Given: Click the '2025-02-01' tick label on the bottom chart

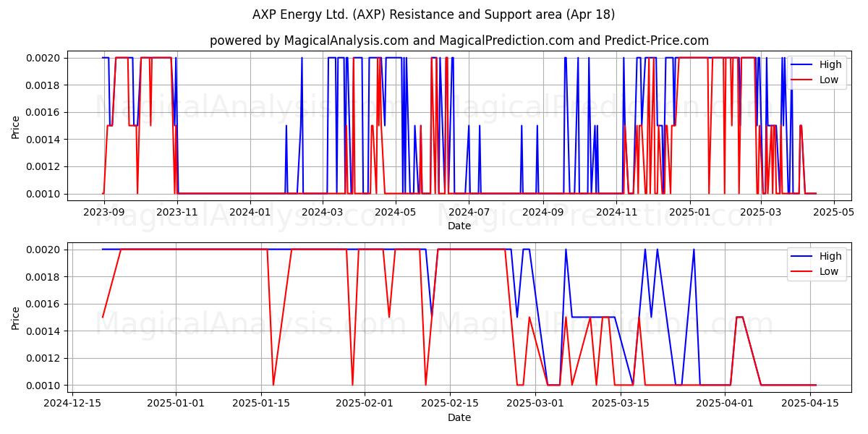Looking at the screenshot, I should coord(365,404).
